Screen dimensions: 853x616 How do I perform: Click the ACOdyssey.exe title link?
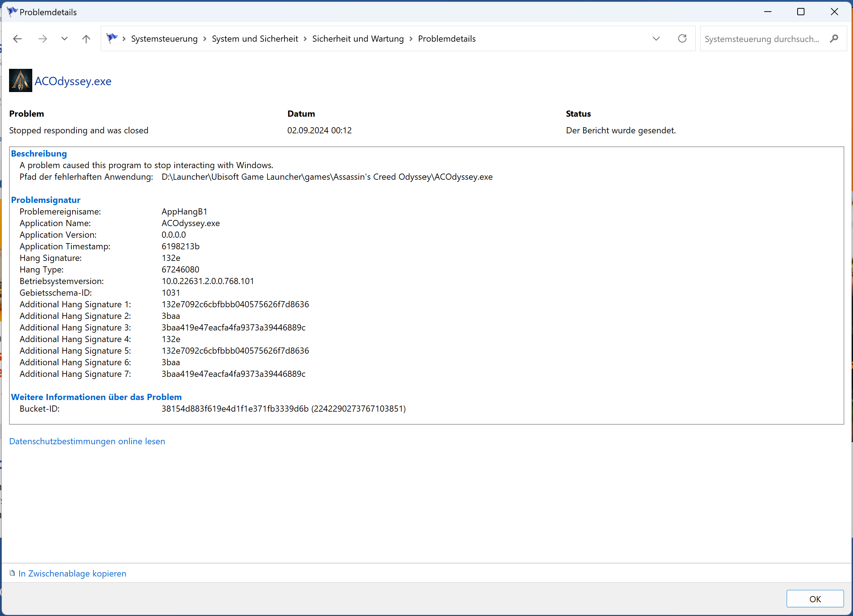pyautogui.click(x=73, y=81)
